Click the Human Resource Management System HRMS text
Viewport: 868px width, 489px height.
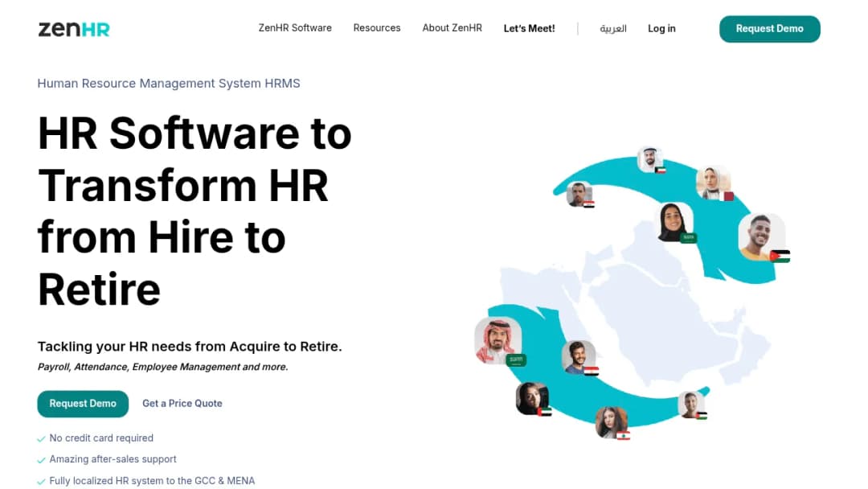tap(169, 84)
